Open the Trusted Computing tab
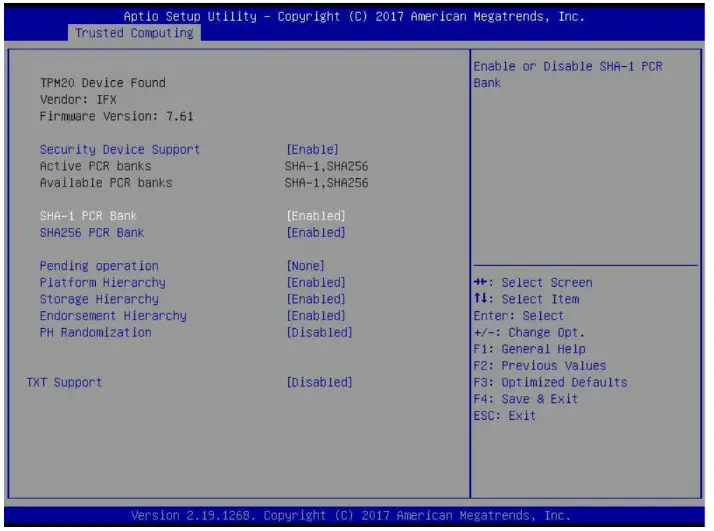The image size is (714, 531). point(134,33)
